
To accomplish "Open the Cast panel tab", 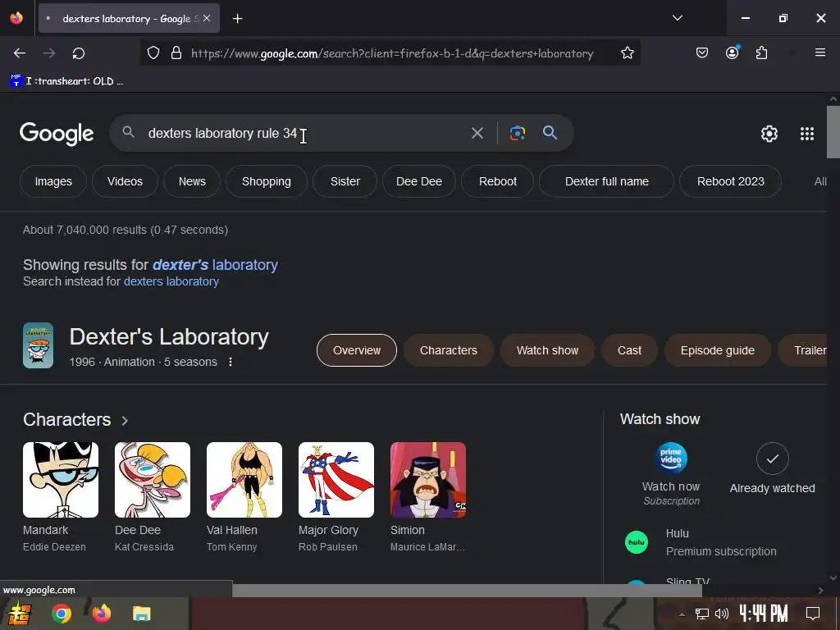I will click(629, 350).
